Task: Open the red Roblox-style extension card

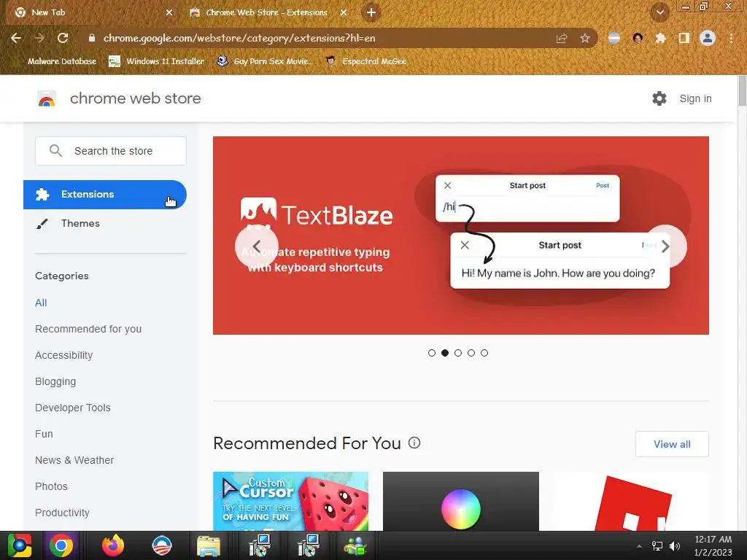Action: point(631,501)
